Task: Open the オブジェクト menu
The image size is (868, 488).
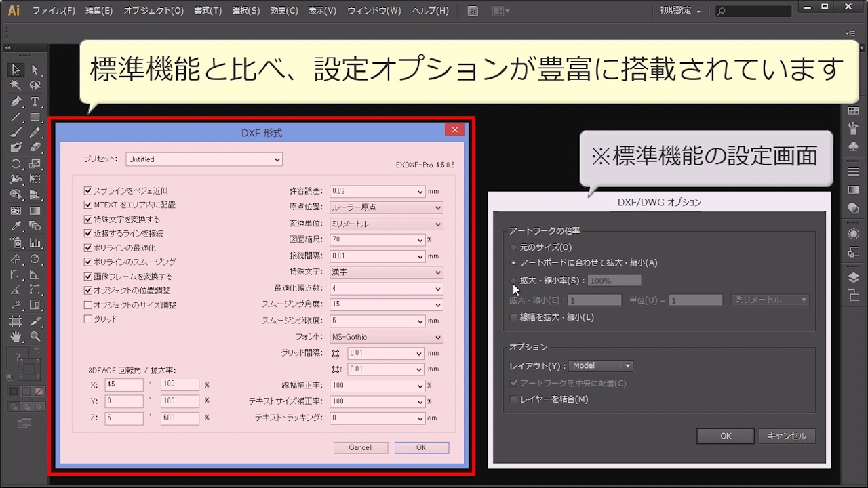Action: 153,11
